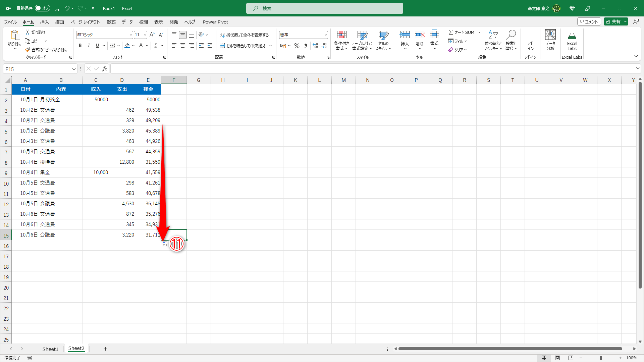Screen dimensions: 644x362
Task: Decrease font size with smaller A icon
Action: pyautogui.click(x=161, y=35)
